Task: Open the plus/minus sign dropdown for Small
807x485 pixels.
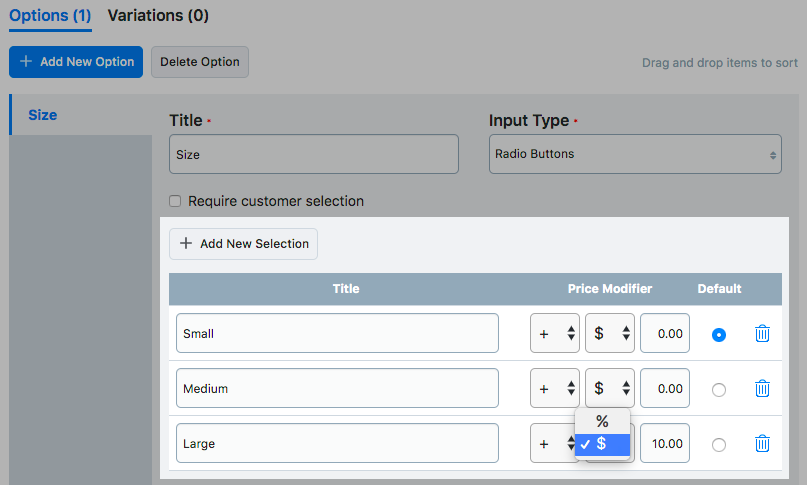Action: pos(554,334)
